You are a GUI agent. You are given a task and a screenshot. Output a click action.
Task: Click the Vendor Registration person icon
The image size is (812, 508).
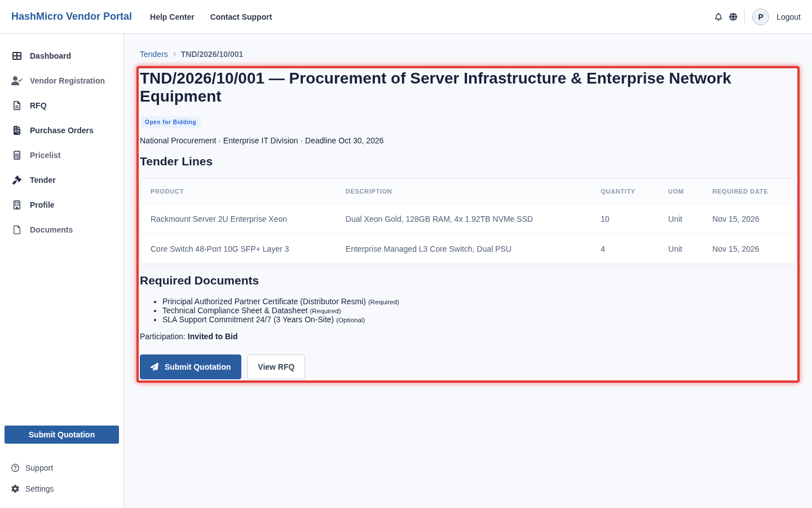click(17, 81)
